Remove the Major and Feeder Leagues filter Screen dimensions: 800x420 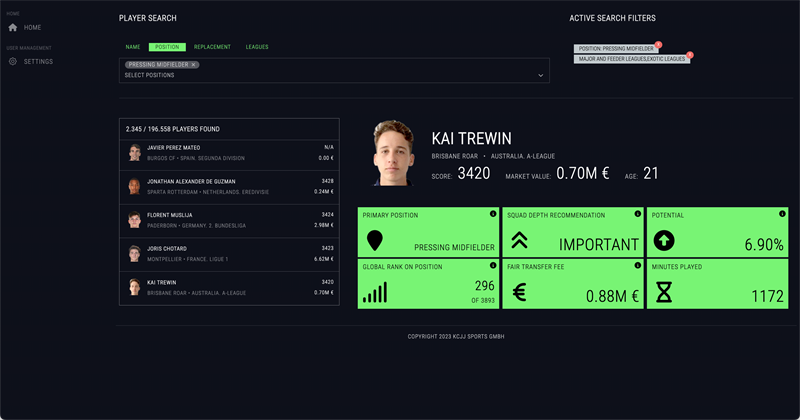click(x=689, y=55)
